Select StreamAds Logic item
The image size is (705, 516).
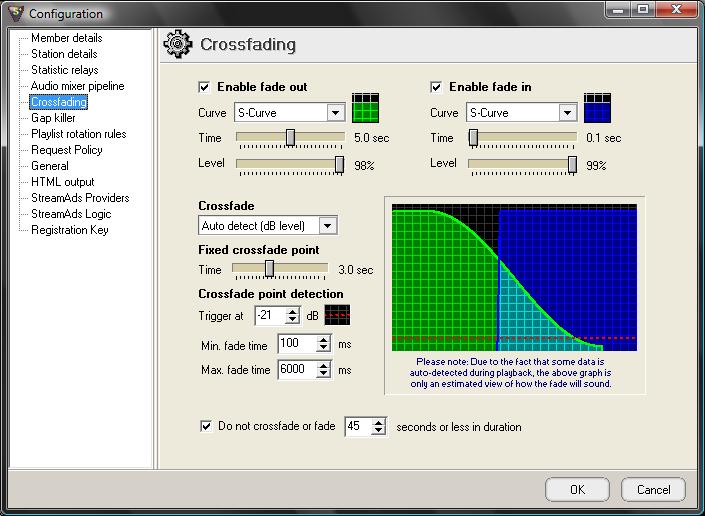tap(71, 214)
